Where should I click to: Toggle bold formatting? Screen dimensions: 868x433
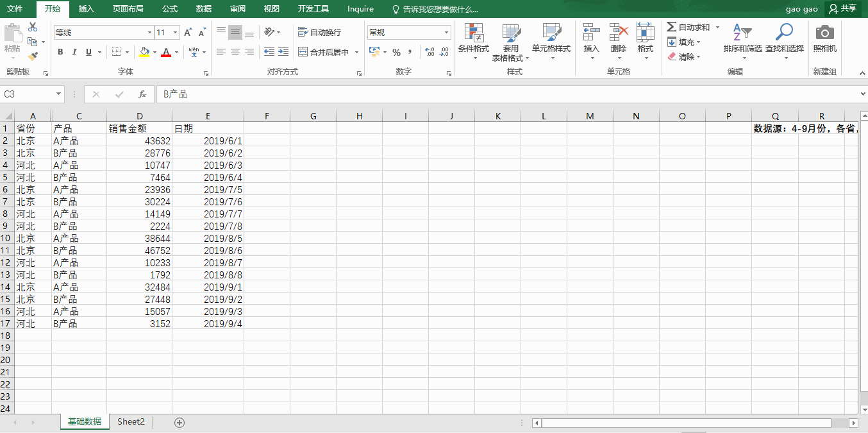point(60,52)
